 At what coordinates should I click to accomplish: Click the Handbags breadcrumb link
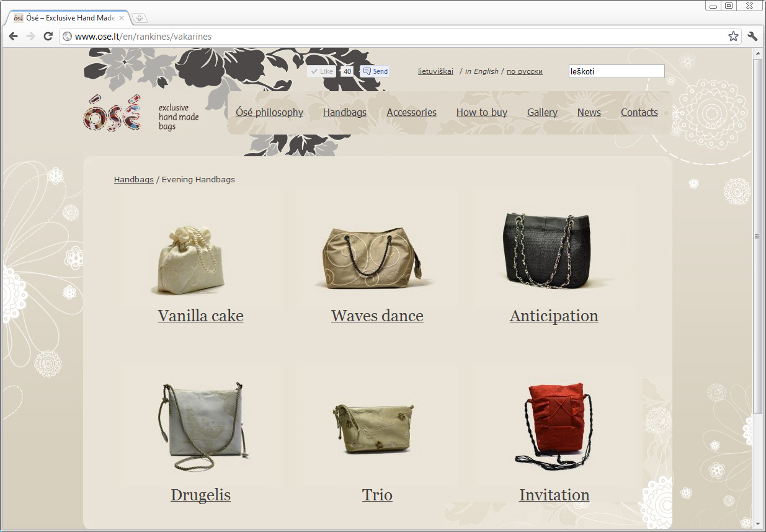tap(133, 179)
